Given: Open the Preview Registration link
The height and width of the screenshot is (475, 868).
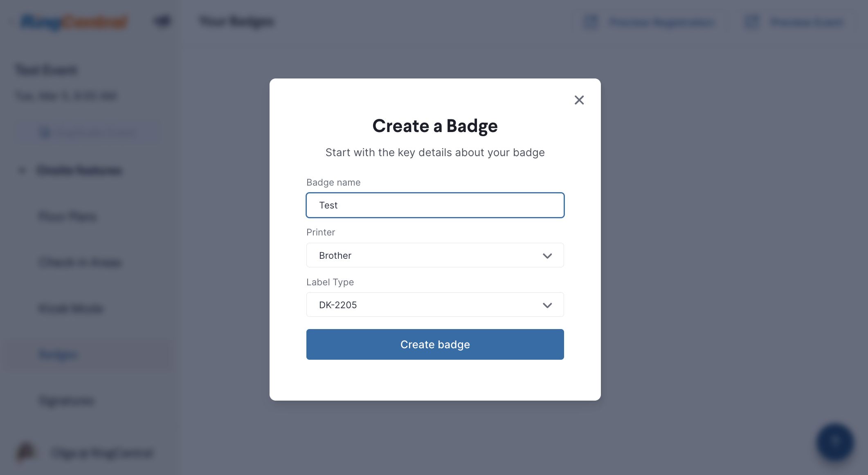Looking at the screenshot, I should [662, 22].
